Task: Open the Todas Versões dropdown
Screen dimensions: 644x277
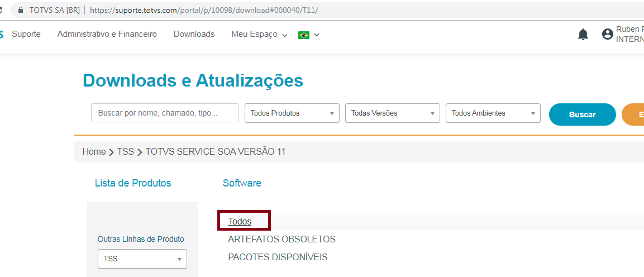Action: tap(393, 113)
